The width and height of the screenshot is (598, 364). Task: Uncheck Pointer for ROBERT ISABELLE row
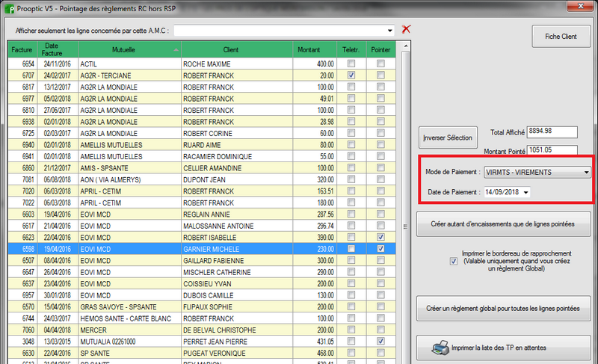[x=380, y=237]
